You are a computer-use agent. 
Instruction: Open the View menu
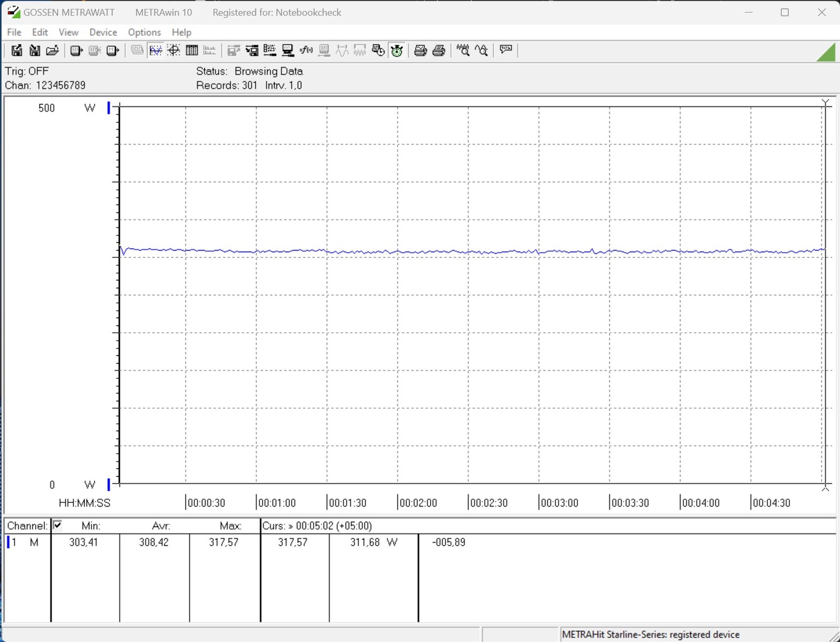click(x=68, y=32)
